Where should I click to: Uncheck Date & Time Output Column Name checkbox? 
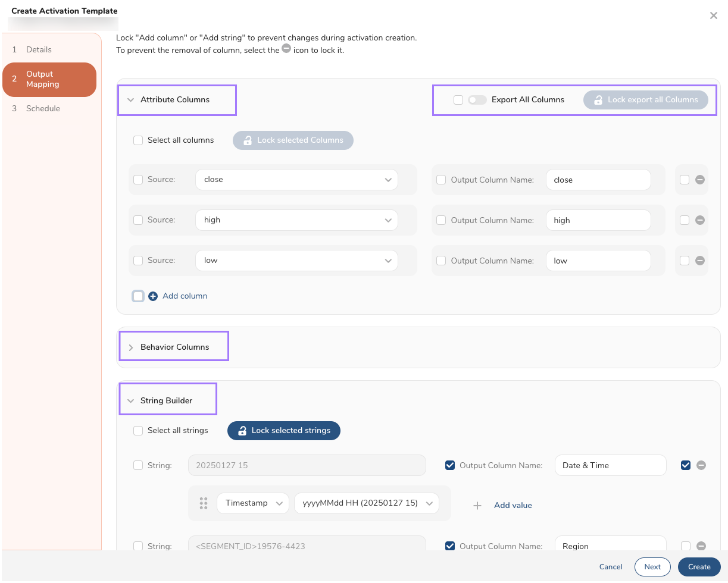click(450, 465)
